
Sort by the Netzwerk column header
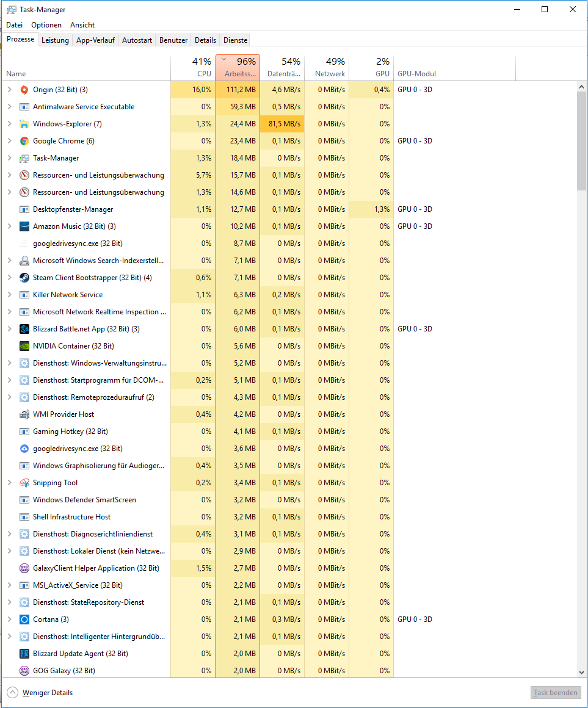327,68
